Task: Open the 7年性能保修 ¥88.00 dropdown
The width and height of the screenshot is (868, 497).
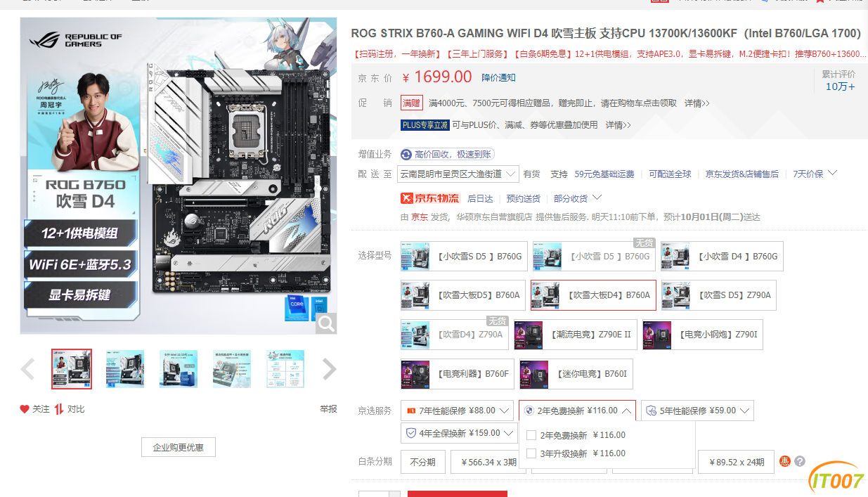Action: 458,411
